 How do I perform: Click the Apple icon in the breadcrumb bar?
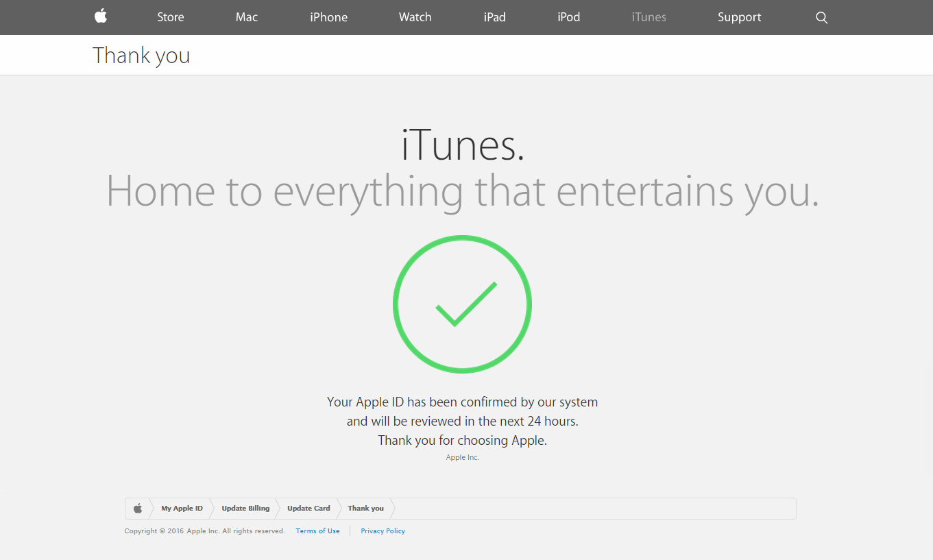point(138,509)
